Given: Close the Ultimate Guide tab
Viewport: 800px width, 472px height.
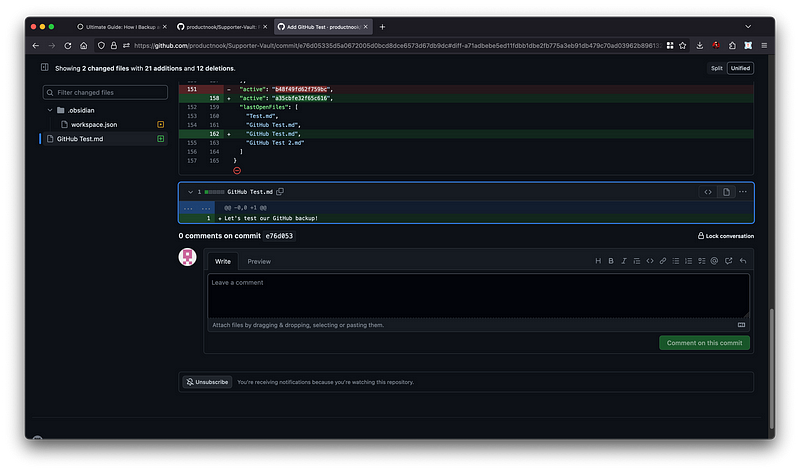Looking at the screenshot, I should tap(164, 27).
